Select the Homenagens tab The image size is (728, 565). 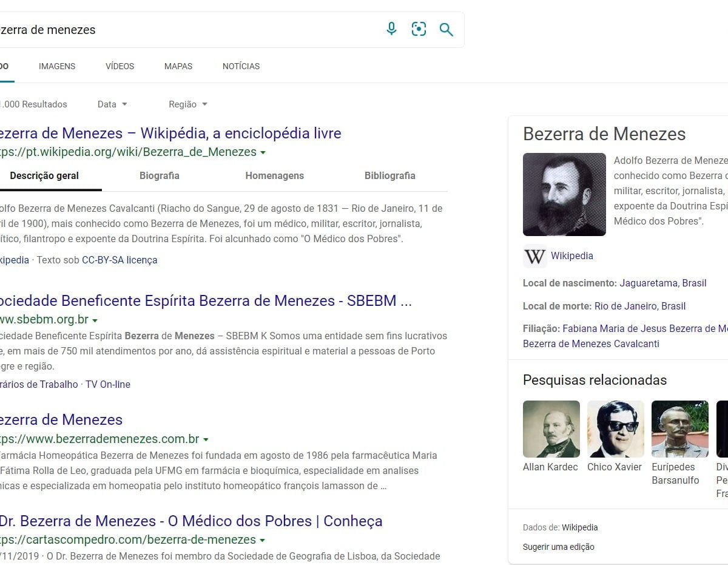coord(274,176)
